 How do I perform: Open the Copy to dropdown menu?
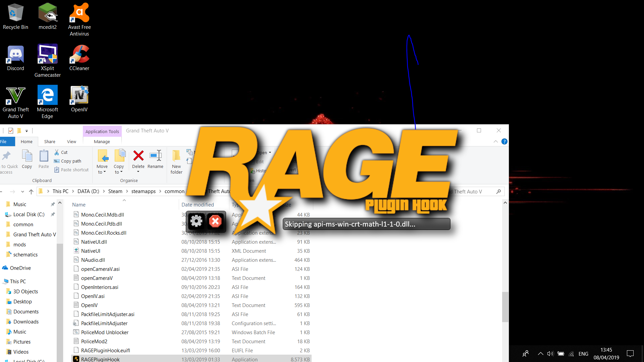[x=119, y=169]
